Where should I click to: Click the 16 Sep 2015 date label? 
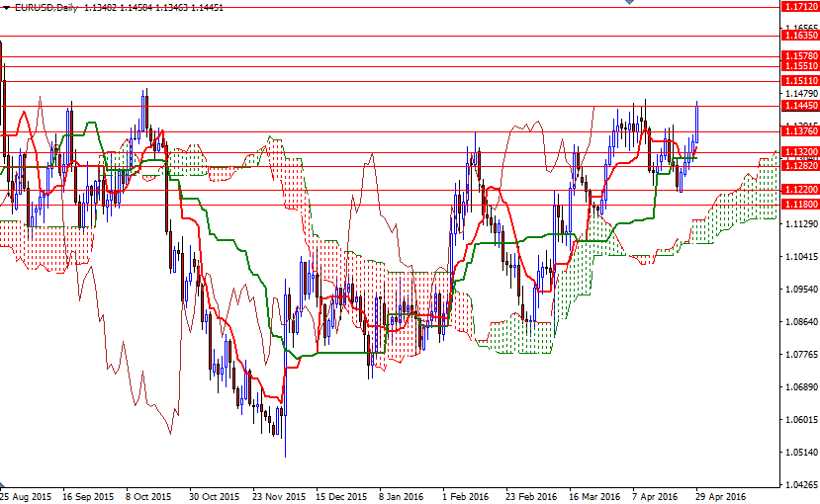click(x=88, y=497)
